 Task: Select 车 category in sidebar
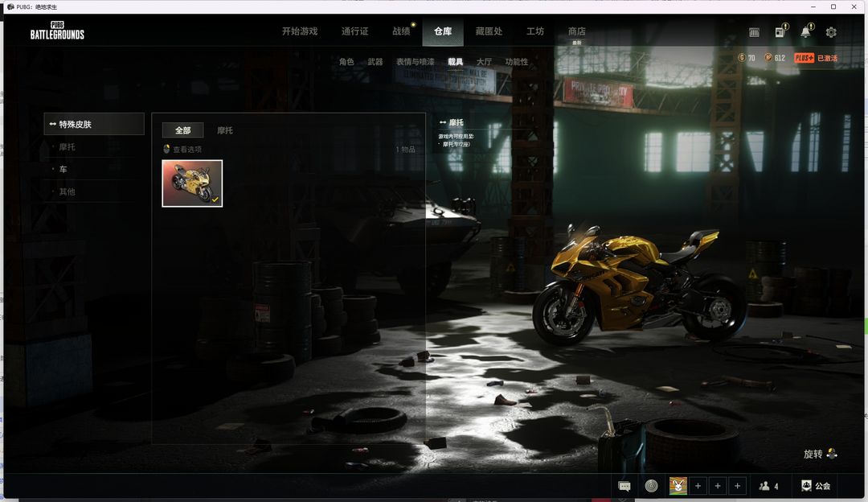(63, 169)
